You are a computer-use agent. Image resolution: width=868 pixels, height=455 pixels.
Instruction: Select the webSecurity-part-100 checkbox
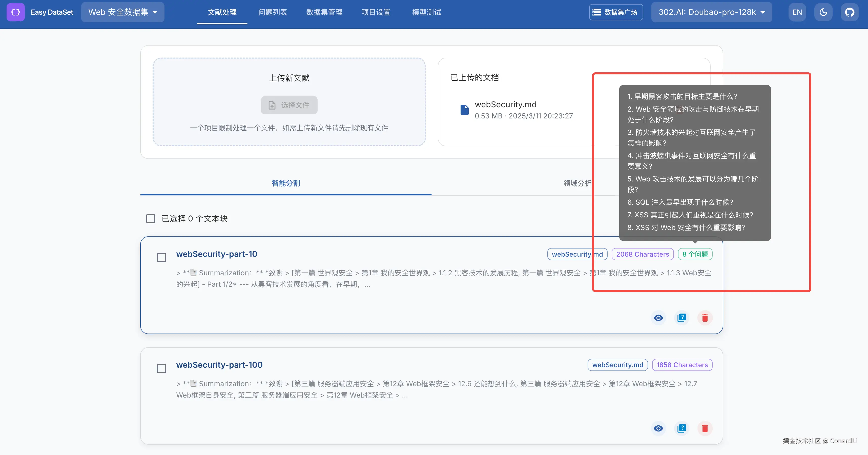tap(161, 368)
